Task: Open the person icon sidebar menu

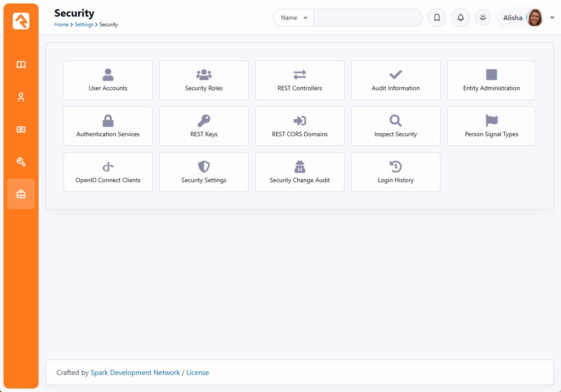Action: pyautogui.click(x=21, y=97)
